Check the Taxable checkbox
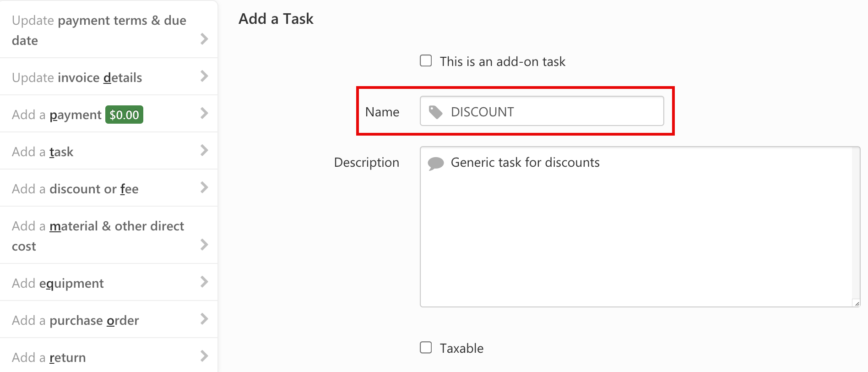Screen dimensions: 868x372 [425, 347]
